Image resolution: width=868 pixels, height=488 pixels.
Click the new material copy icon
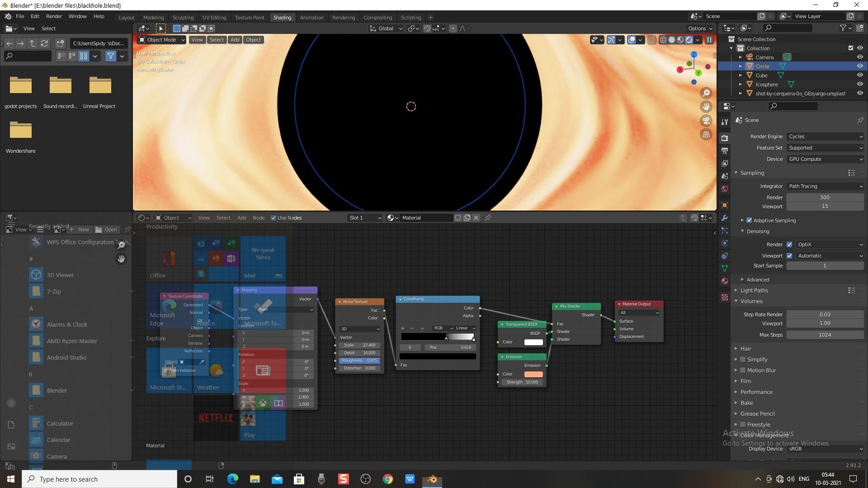pos(467,218)
